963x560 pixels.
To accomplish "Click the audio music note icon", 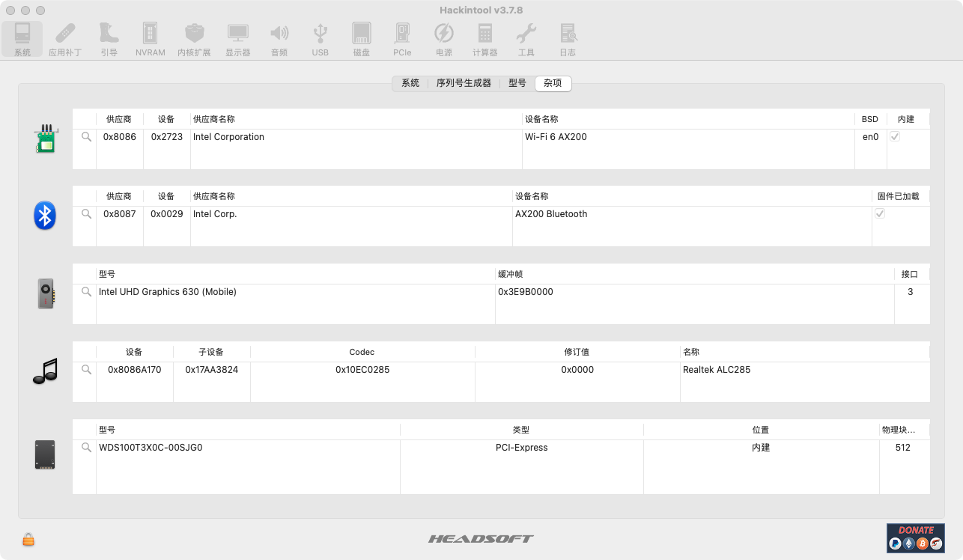I will [45, 371].
